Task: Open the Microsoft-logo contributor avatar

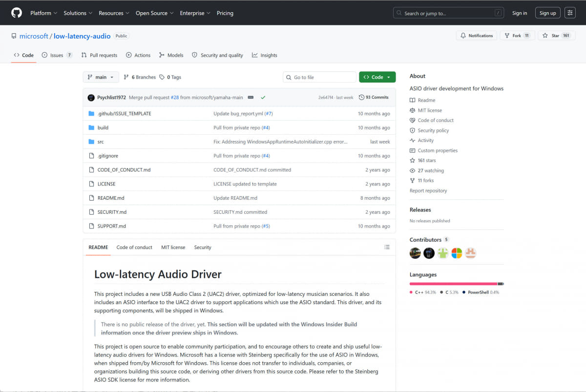Action: click(x=456, y=253)
